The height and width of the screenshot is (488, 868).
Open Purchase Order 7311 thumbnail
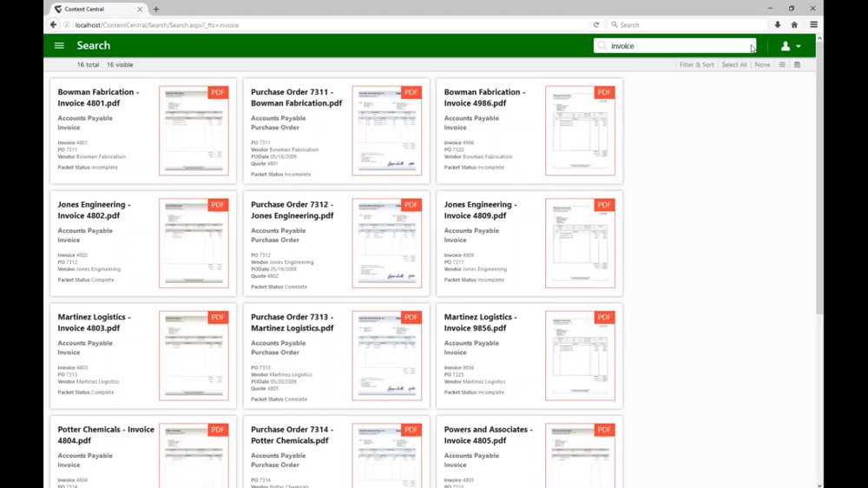[387, 131]
